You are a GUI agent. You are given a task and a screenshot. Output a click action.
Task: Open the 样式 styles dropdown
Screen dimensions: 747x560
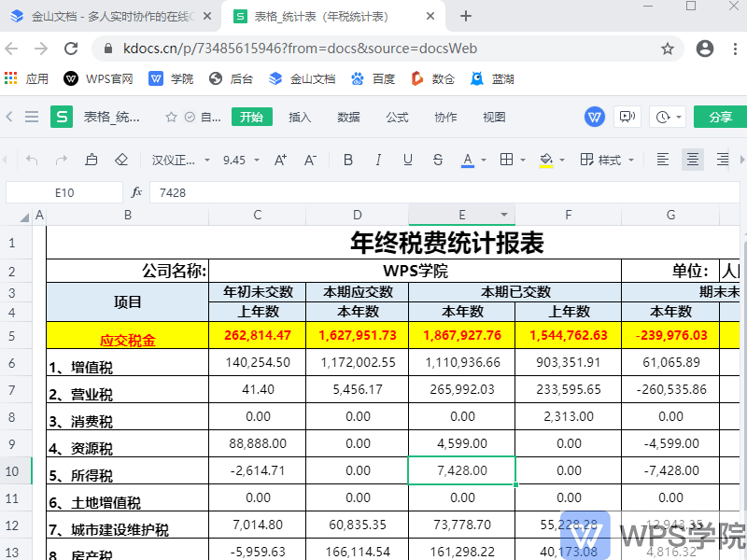pyautogui.click(x=608, y=160)
